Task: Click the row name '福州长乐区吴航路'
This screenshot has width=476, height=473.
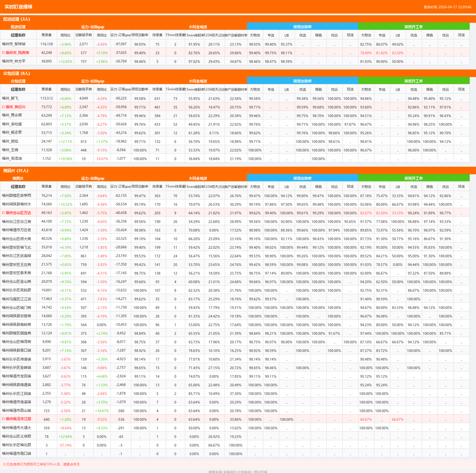Action: pos(17,290)
